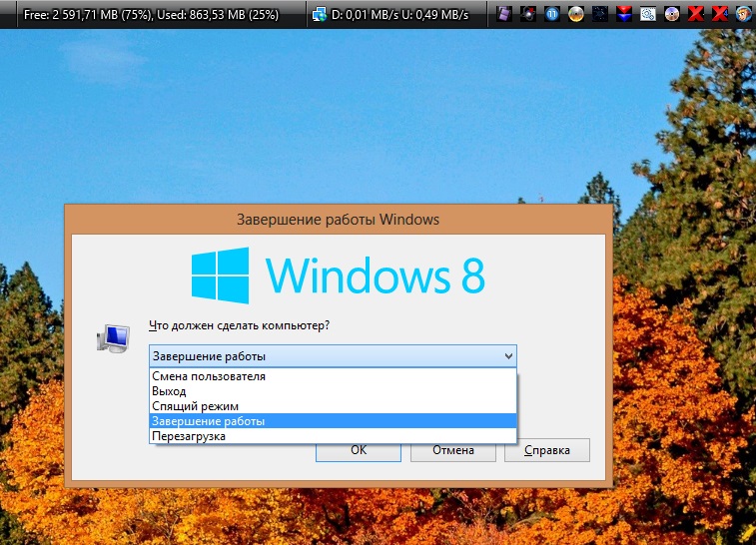The image size is (756, 545).
Task: Click the dark starry network toolbar icon
Action: coord(600,14)
